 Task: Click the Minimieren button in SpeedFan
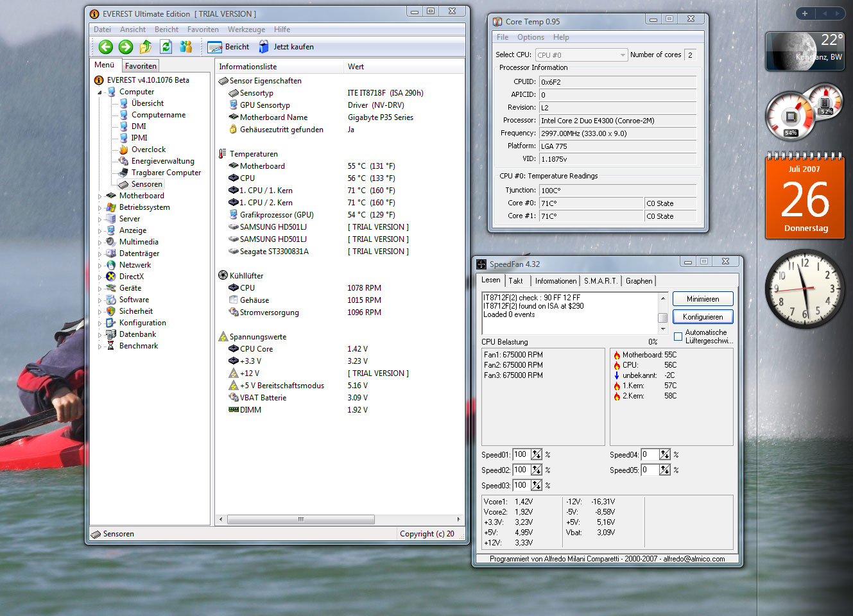pyautogui.click(x=703, y=299)
